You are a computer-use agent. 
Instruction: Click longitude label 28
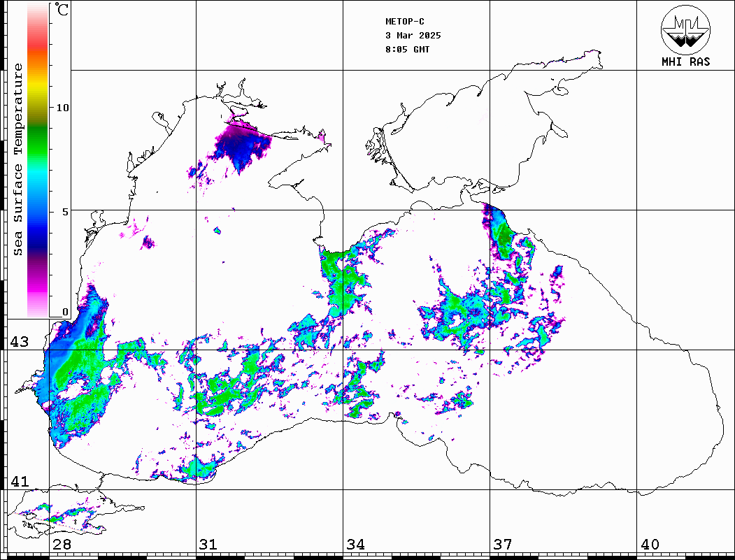(62, 545)
